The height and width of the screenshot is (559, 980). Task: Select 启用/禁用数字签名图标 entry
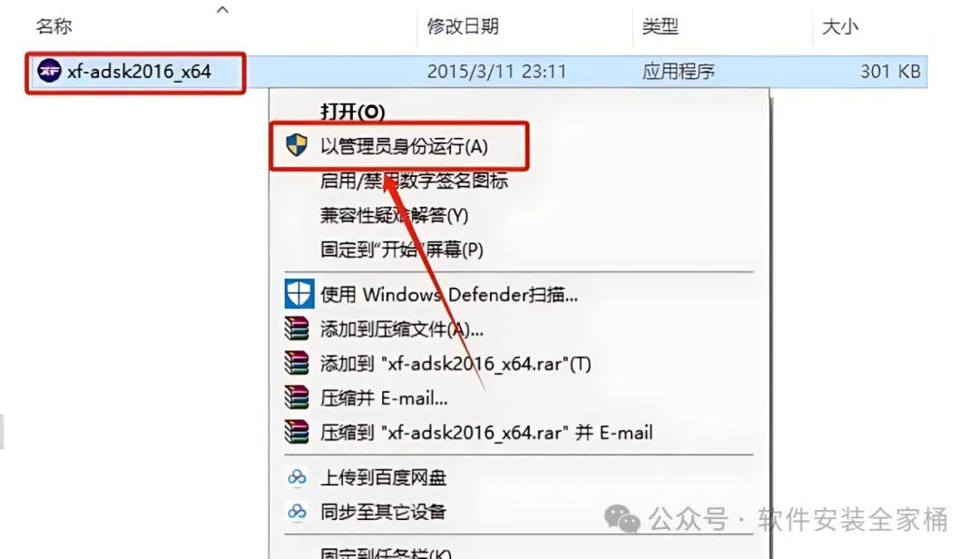coord(414,181)
